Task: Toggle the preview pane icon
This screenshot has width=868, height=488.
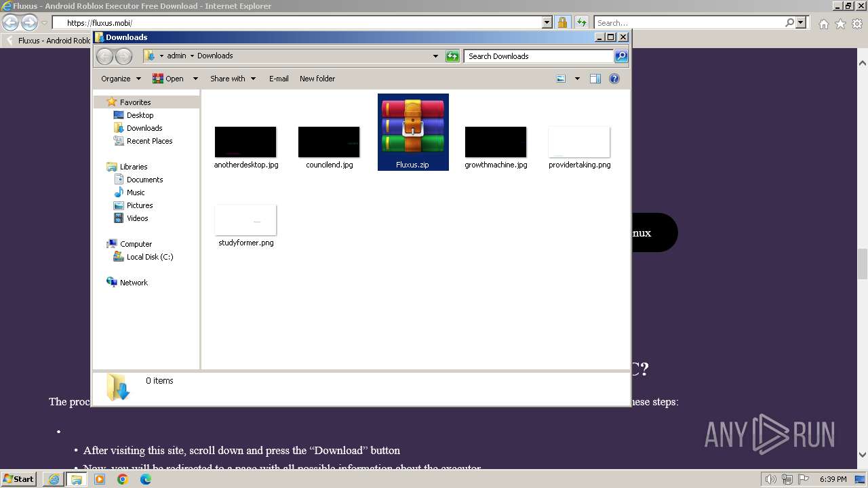Action: point(595,79)
